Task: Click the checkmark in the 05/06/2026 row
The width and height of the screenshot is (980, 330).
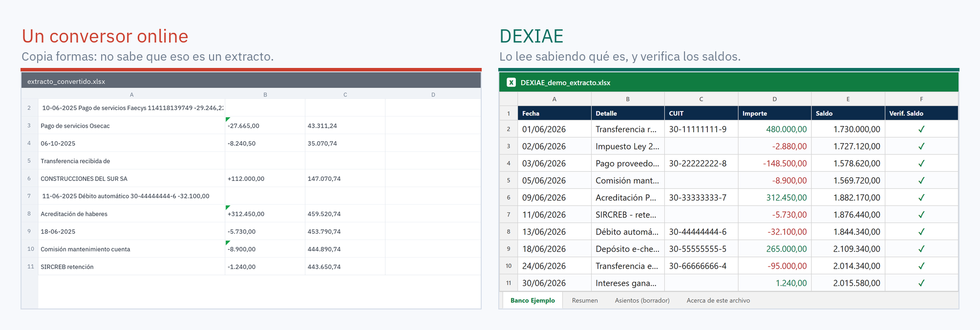Action: pos(921,180)
